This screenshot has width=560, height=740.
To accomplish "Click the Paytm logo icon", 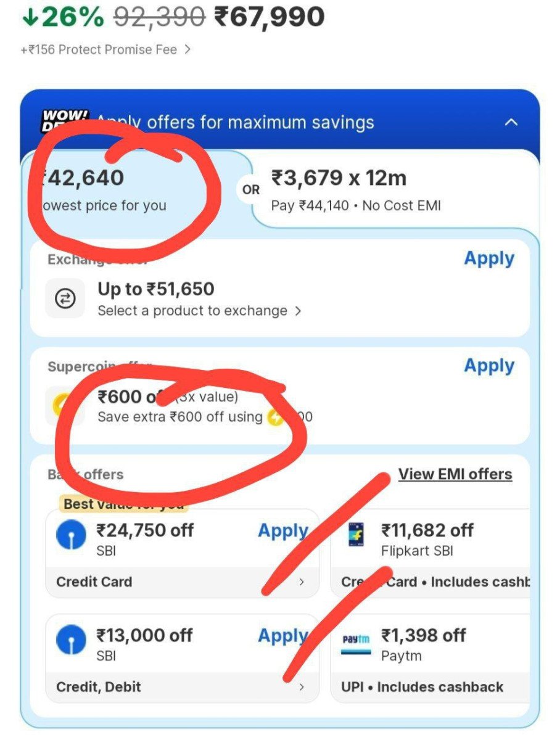I will point(356,641).
